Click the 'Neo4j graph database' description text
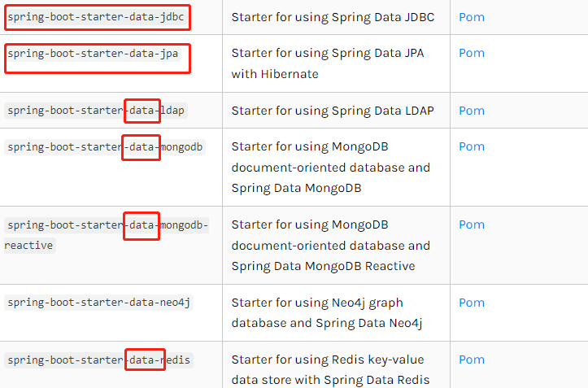 pos(327,313)
